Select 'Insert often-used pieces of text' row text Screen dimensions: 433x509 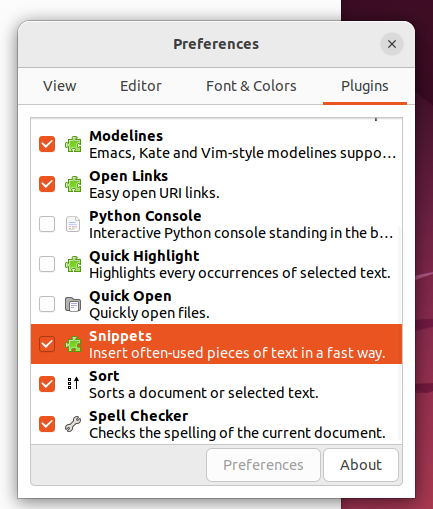[237, 353]
